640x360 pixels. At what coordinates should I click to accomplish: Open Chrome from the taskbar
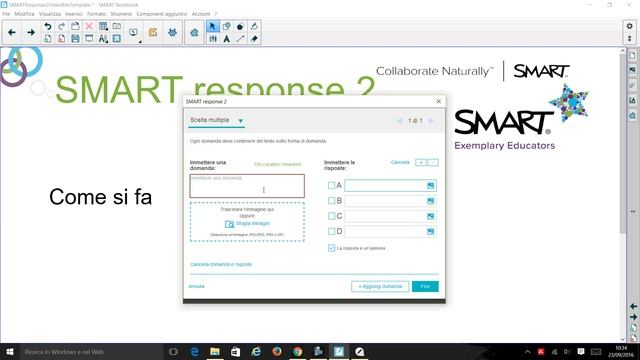[298, 351]
